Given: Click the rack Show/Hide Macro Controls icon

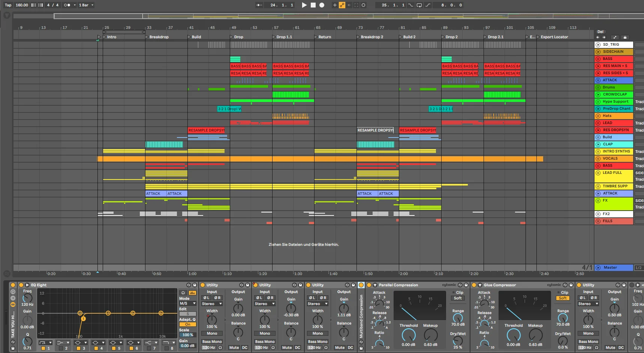Looking at the screenshot, I should [13, 292].
